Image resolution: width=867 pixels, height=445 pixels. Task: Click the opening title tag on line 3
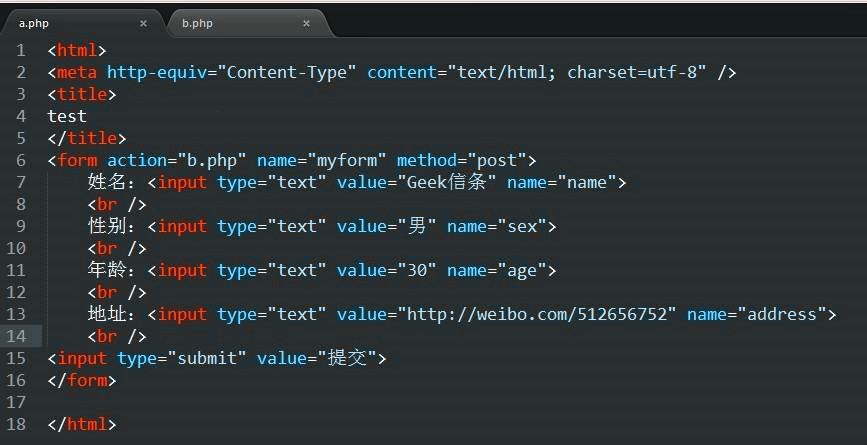(82, 95)
